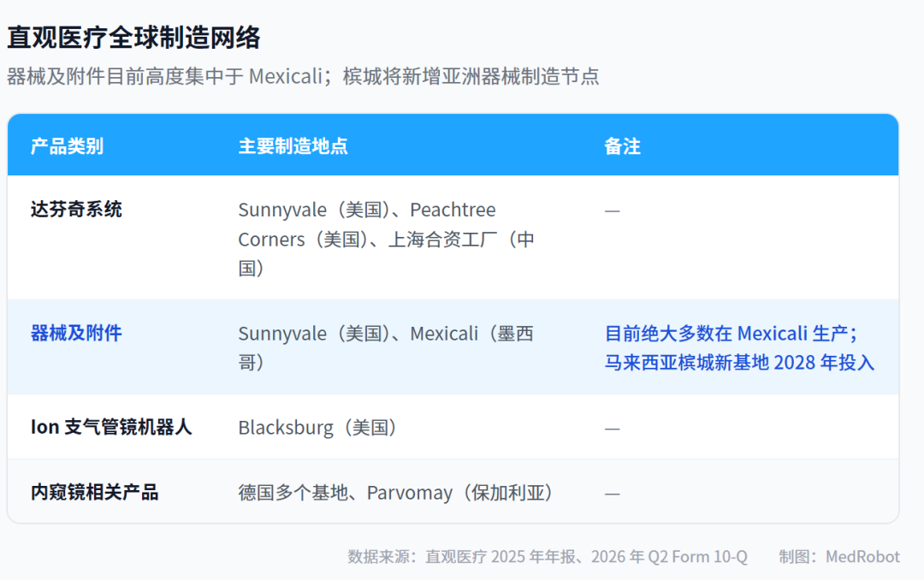Click the dash in 内窥镜相关产品 remarks cell
The image size is (924, 580).
pyautogui.click(x=613, y=494)
